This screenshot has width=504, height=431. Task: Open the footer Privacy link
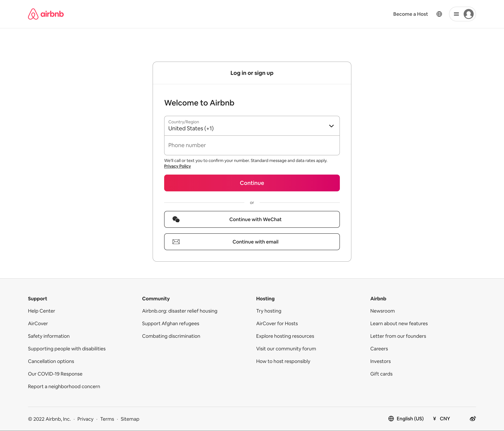(x=85, y=419)
